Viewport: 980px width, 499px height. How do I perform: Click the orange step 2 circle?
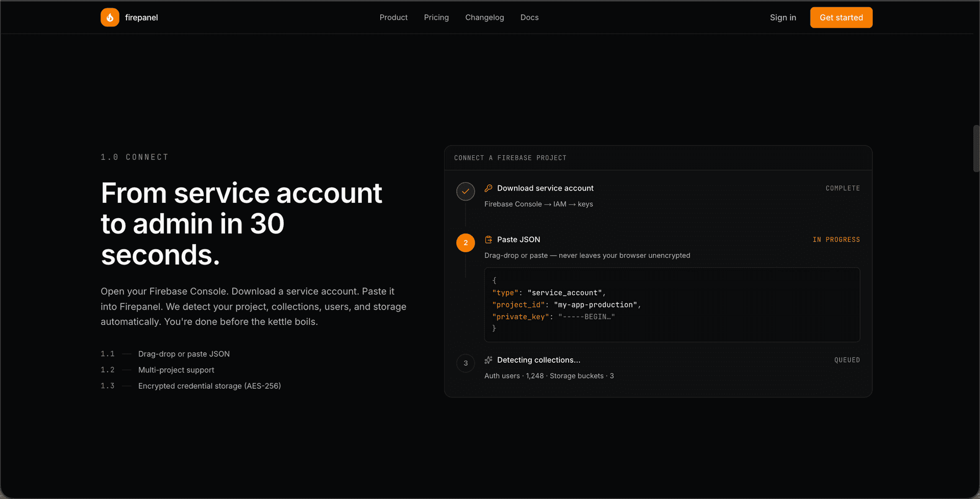point(465,243)
